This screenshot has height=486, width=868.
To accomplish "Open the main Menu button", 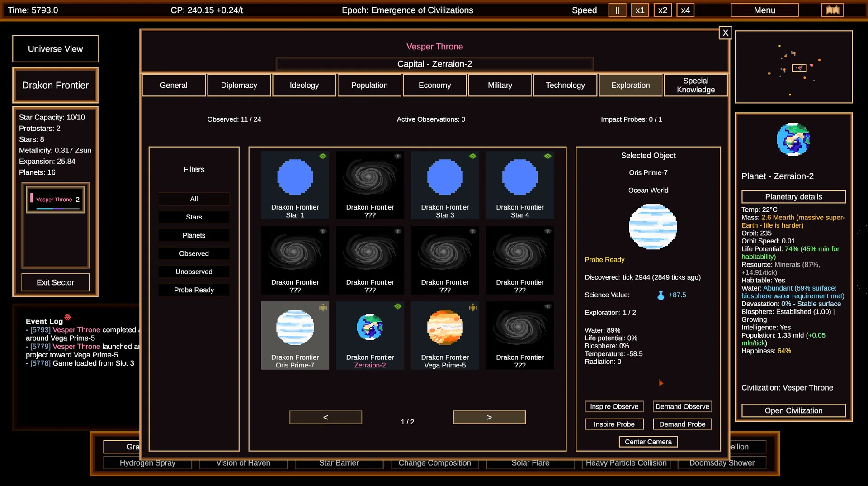I will click(x=764, y=10).
